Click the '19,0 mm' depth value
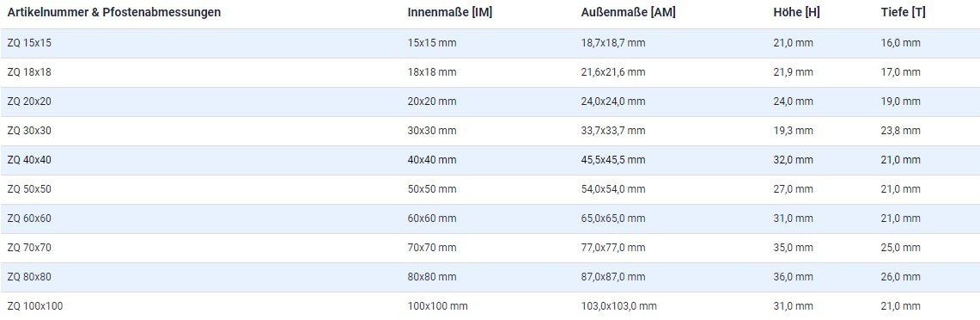980x320 pixels. pyautogui.click(x=901, y=102)
